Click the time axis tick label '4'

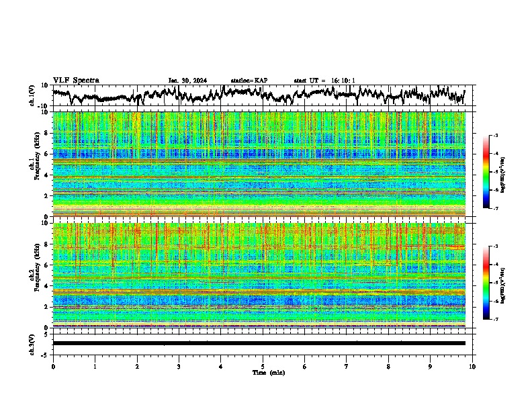[221, 367]
